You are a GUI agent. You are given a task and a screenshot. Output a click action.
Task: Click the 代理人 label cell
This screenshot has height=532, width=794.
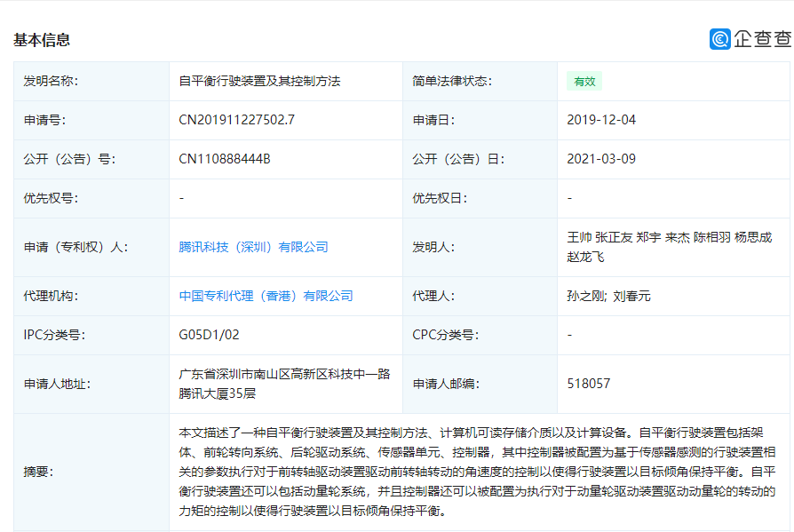[x=480, y=296]
